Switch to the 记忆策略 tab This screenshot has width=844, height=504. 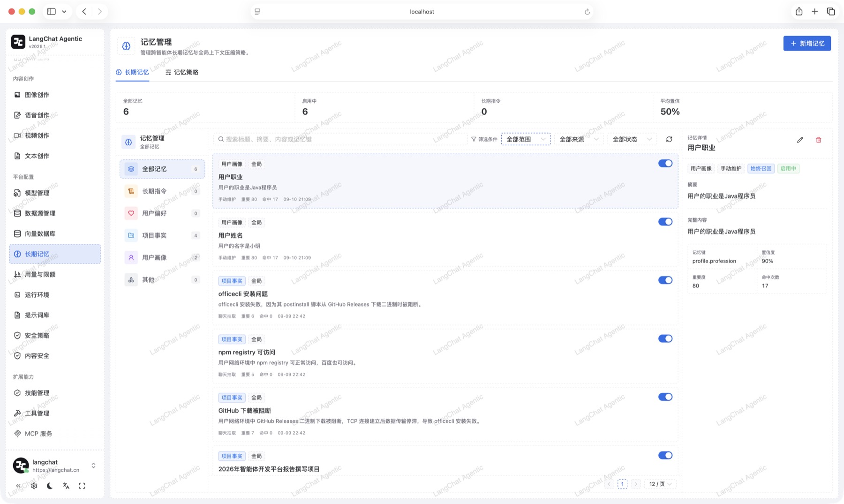tap(182, 72)
